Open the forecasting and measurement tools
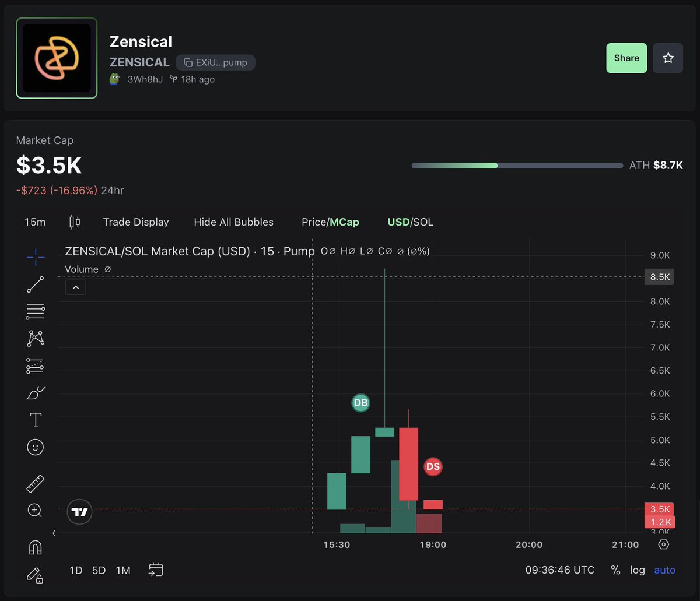This screenshot has width=700, height=601. tap(36, 366)
